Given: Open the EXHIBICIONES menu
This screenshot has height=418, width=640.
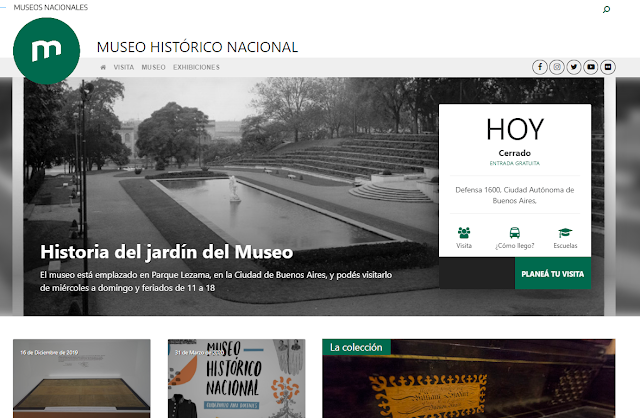Looking at the screenshot, I should (x=196, y=67).
